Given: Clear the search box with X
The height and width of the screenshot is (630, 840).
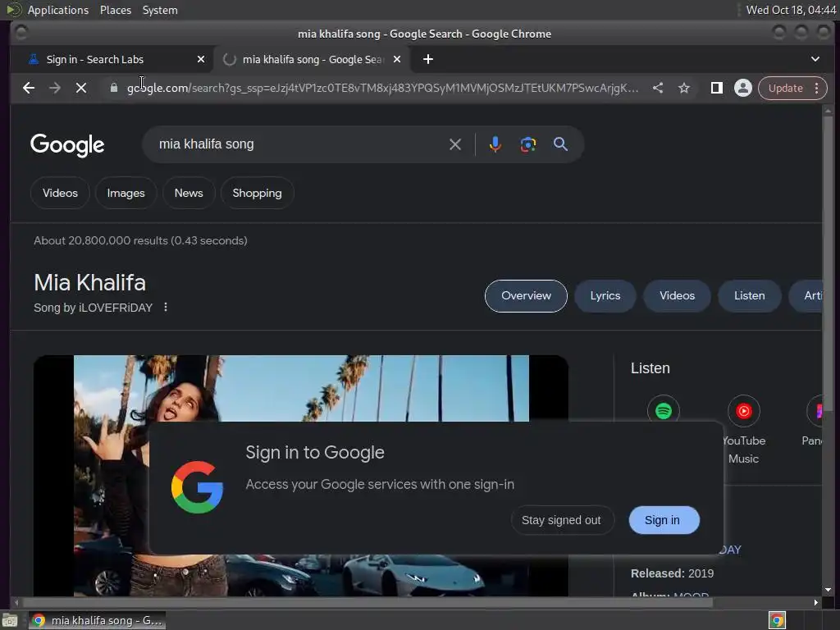Looking at the screenshot, I should [x=454, y=144].
